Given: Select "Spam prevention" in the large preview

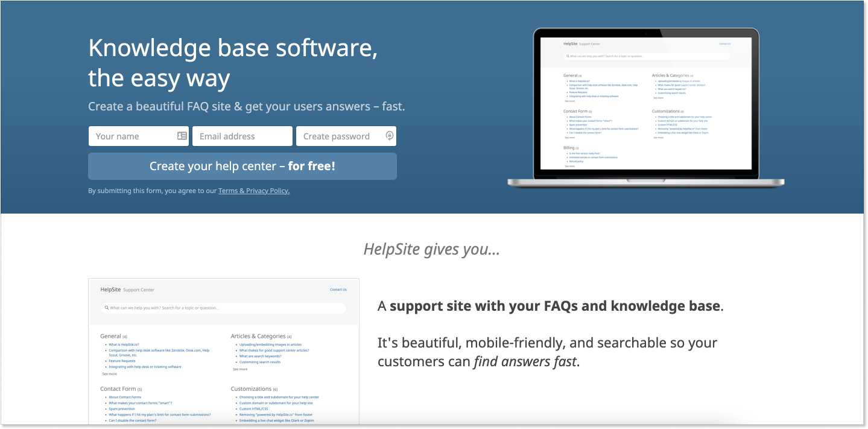Looking at the screenshot, I should [x=122, y=409].
